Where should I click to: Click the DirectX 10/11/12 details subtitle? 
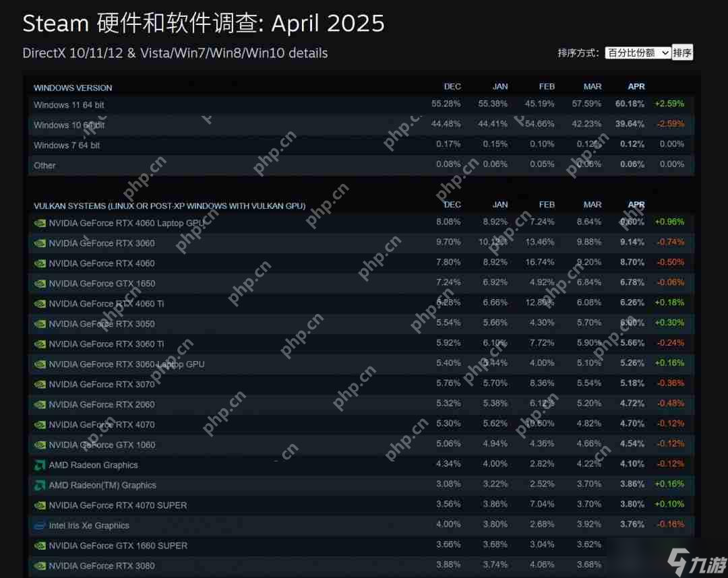click(175, 53)
